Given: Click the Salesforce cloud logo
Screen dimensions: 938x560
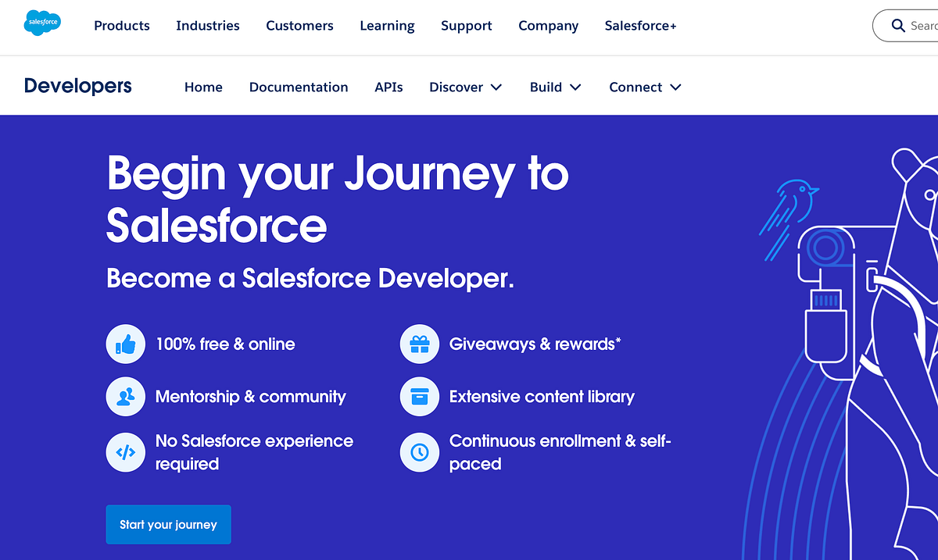Looking at the screenshot, I should coord(43,23).
